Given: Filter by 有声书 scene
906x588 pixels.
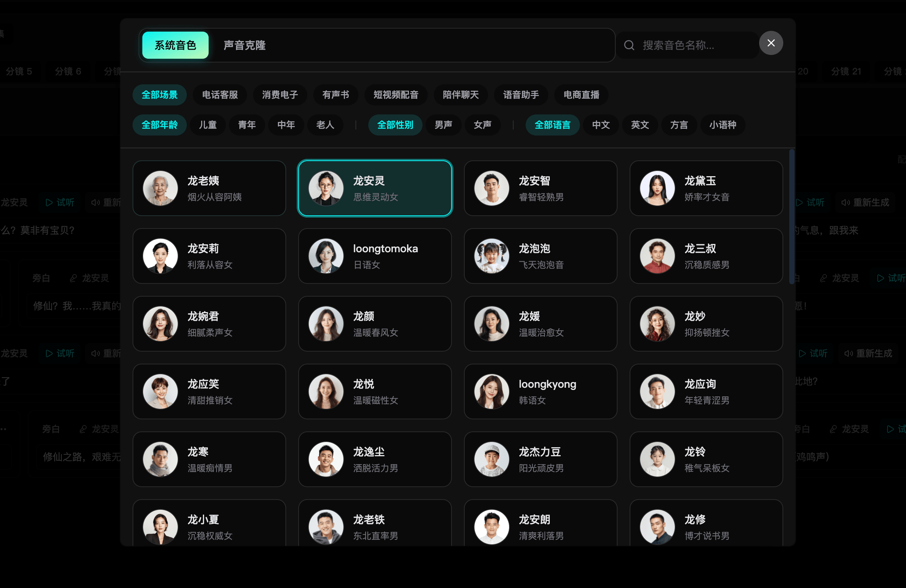Looking at the screenshot, I should click(x=336, y=95).
